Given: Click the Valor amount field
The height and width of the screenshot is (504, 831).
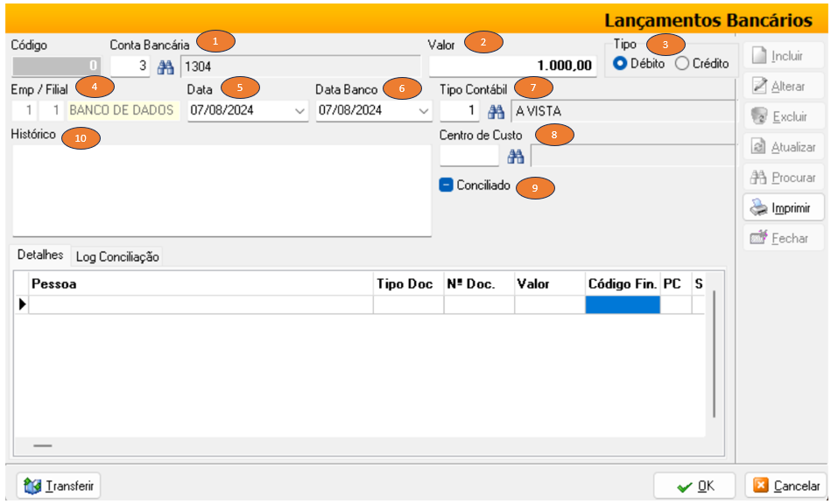Looking at the screenshot, I should tap(512, 66).
